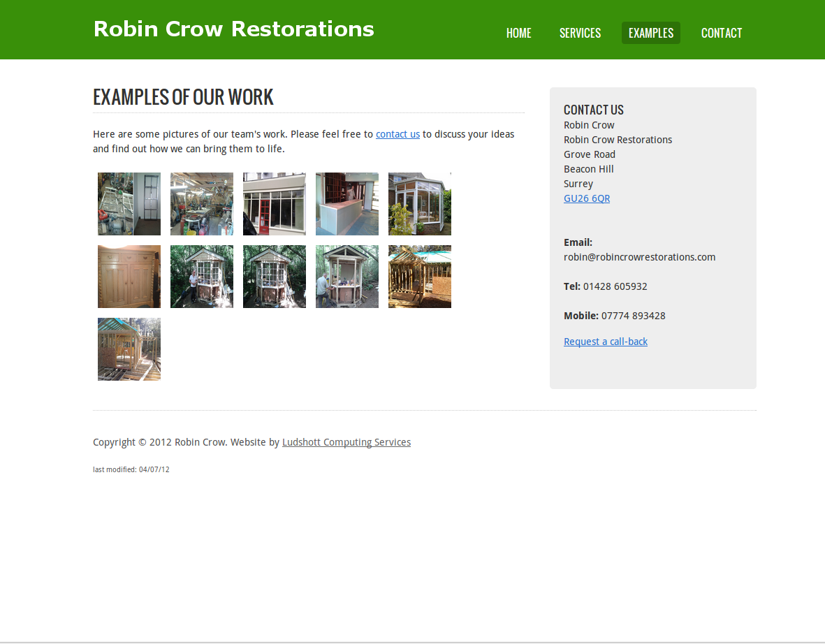Screen dimensions: 825x644
Task: Click the mobile number 07774 893428
Action: (x=634, y=316)
